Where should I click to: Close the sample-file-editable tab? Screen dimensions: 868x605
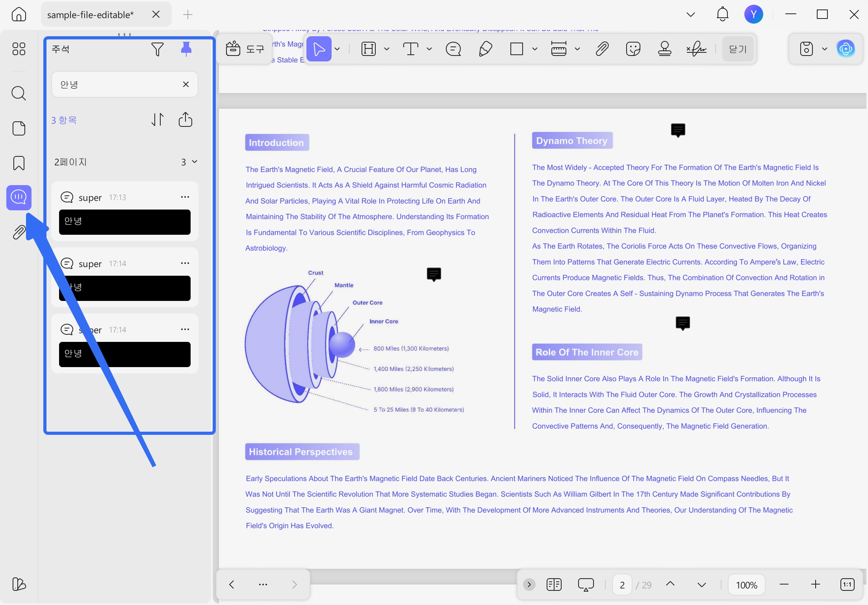156,14
